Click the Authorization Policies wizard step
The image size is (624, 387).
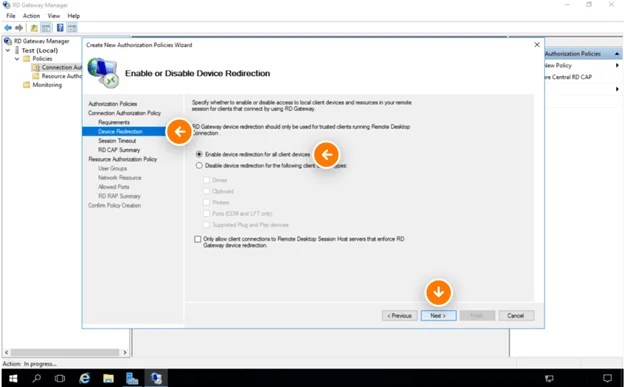click(x=113, y=104)
